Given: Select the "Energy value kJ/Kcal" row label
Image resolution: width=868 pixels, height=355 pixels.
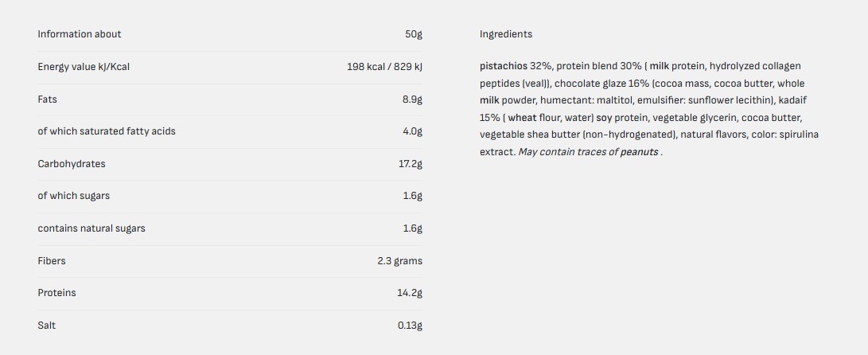Looking at the screenshot, I should (84, 67).
